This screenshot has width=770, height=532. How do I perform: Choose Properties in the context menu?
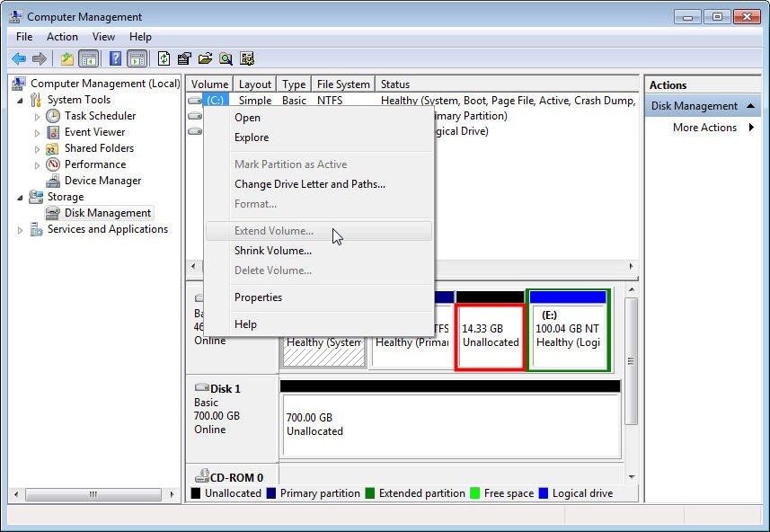[319, 297]
